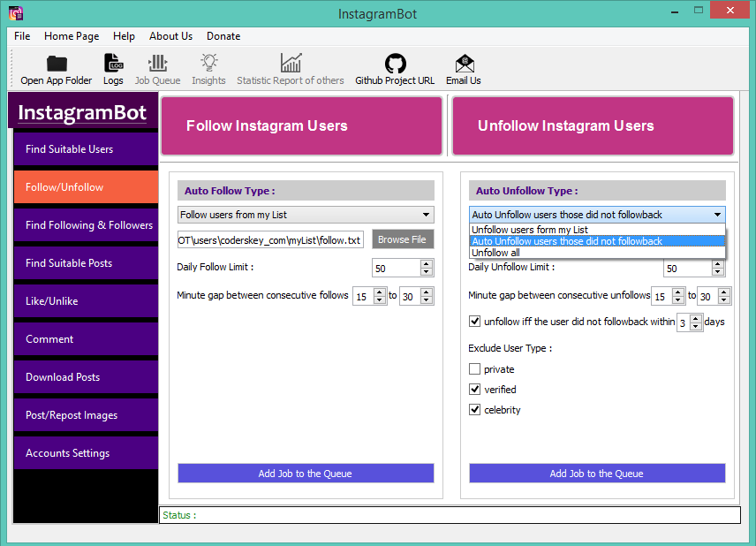The height and width of the screenshot is (546, 756).
Task: Open the Logs toolbar icon
Action: (x=113, y=64)
